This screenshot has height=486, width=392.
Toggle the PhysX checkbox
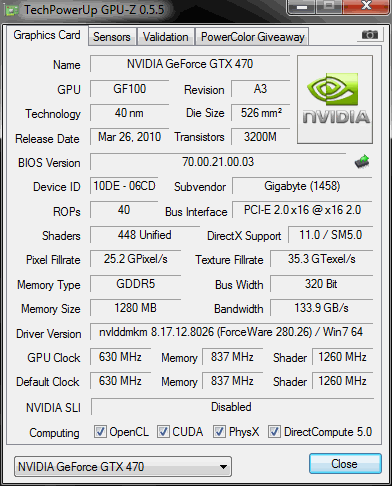[x=219, y=431]
